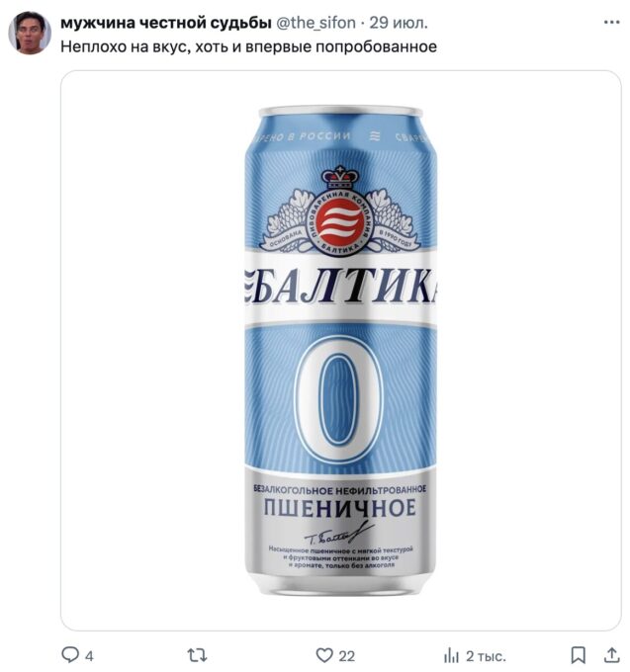
Task: Open the author's profile avatar
Action: click(30, 33)
